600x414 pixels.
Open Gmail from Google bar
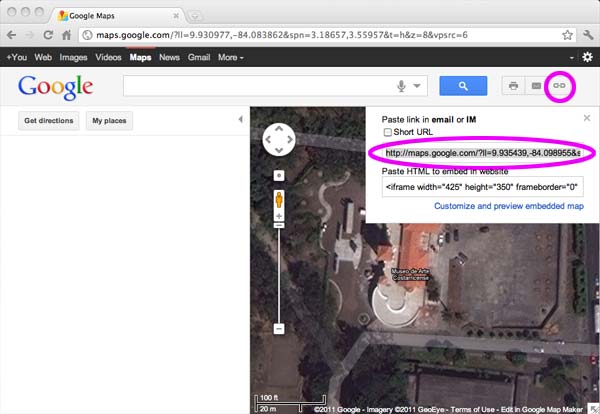point(199,57)
